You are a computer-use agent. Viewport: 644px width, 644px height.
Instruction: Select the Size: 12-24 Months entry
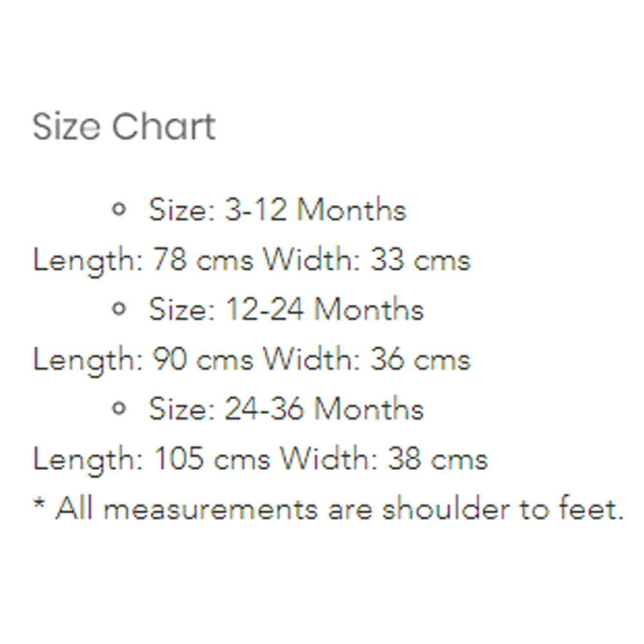pos(287,309)
